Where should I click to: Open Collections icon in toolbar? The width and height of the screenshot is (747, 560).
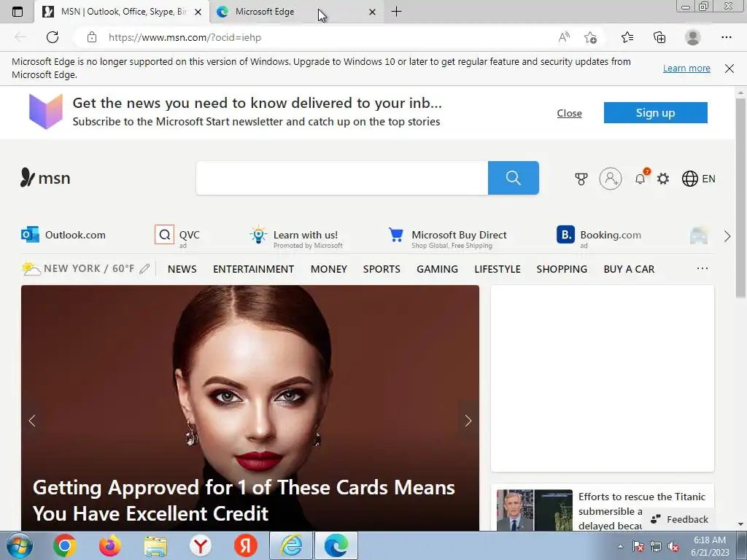[x=659, y=37]
